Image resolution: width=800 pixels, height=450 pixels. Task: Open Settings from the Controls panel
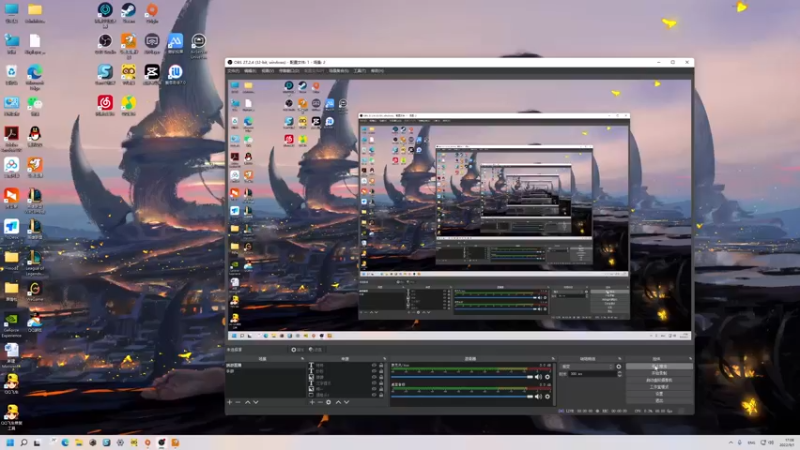(659, 393)
